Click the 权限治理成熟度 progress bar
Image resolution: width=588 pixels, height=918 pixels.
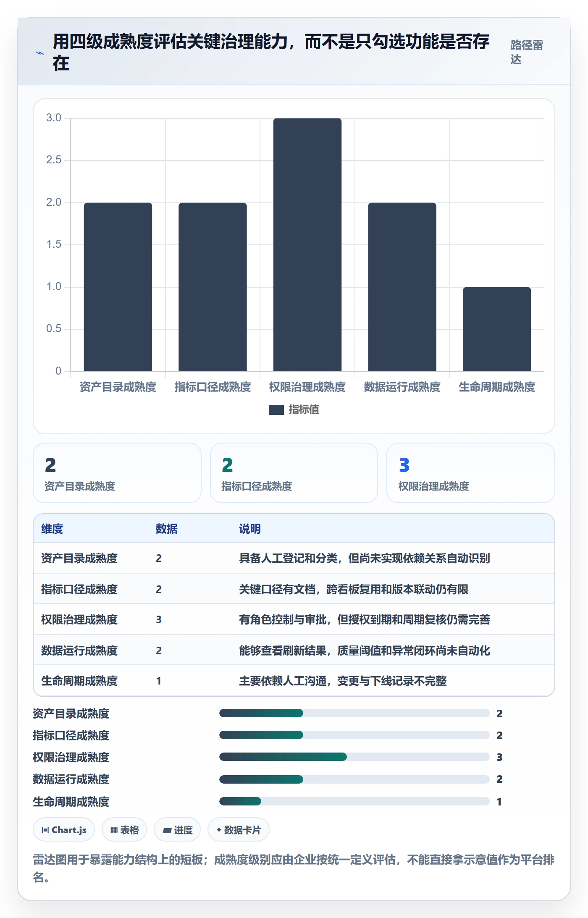354,757
